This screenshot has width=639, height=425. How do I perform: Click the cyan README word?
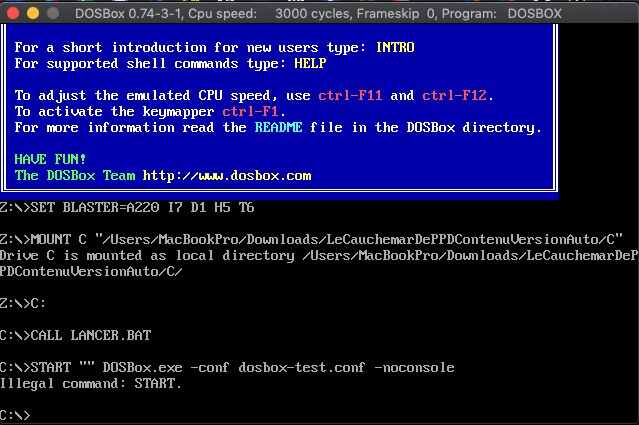pos(278,128)
